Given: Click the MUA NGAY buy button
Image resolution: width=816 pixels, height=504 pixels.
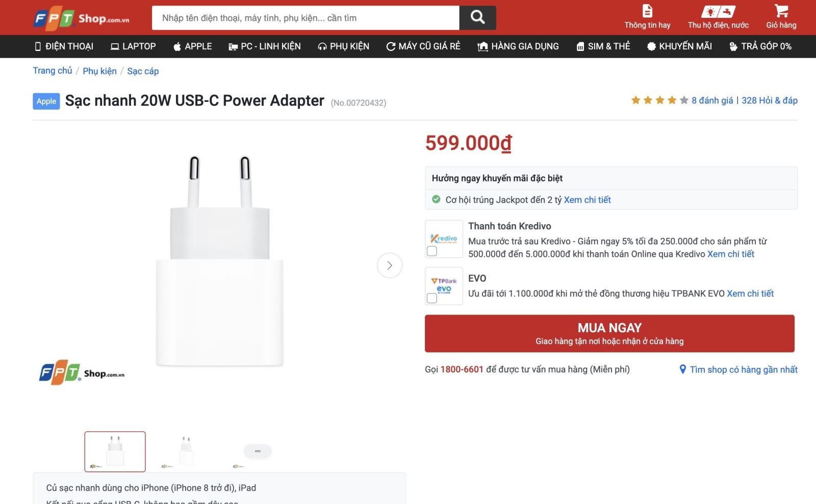Looking at the screenshot, I should click(x=610, y=333).
